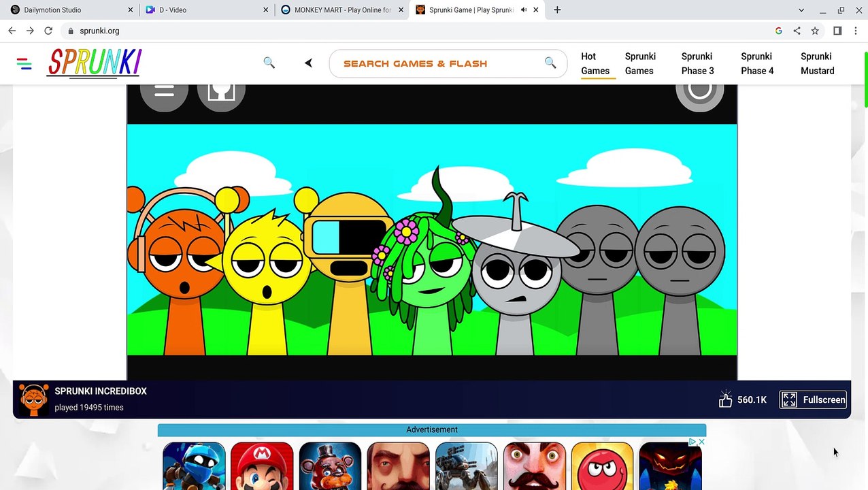Image resolution: width=868 pixels, height=490 pixels.
Task: Mute the Sprunki tab audio icon
Action: click(x=524, y=10)
